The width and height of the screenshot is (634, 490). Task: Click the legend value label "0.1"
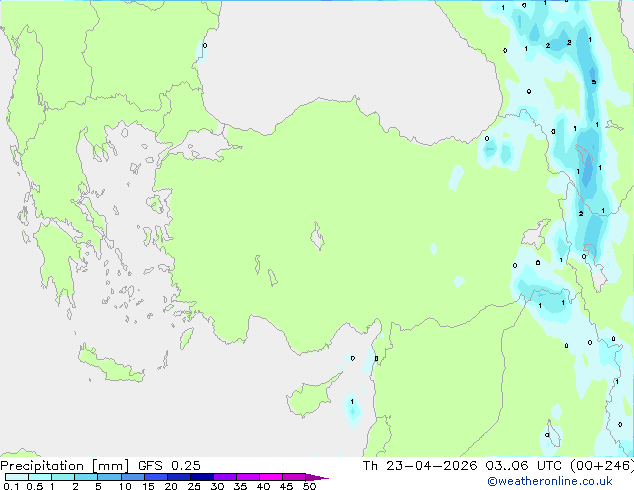click(11, 486)
